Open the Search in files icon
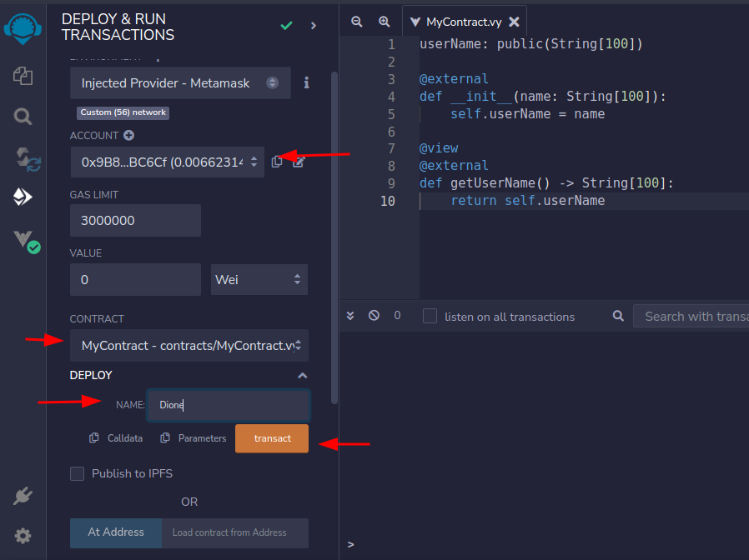Viewport: 749px width, 560px height. point(23,116)
